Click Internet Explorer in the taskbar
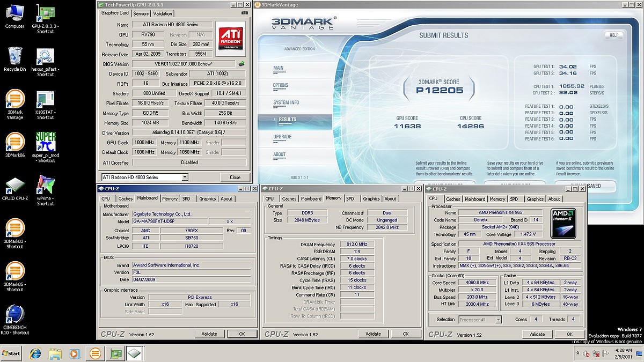This screenshot has width=644, height=362. [x=35, y=353]
